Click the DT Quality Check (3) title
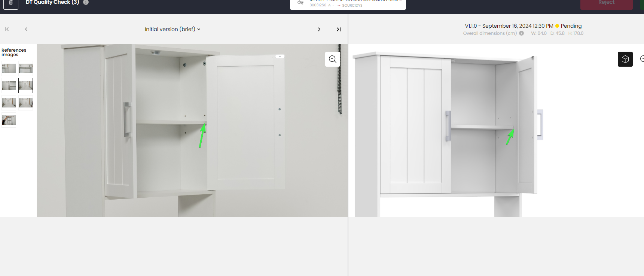The height and width of the screenshot is (276, 644). [52, 2]
